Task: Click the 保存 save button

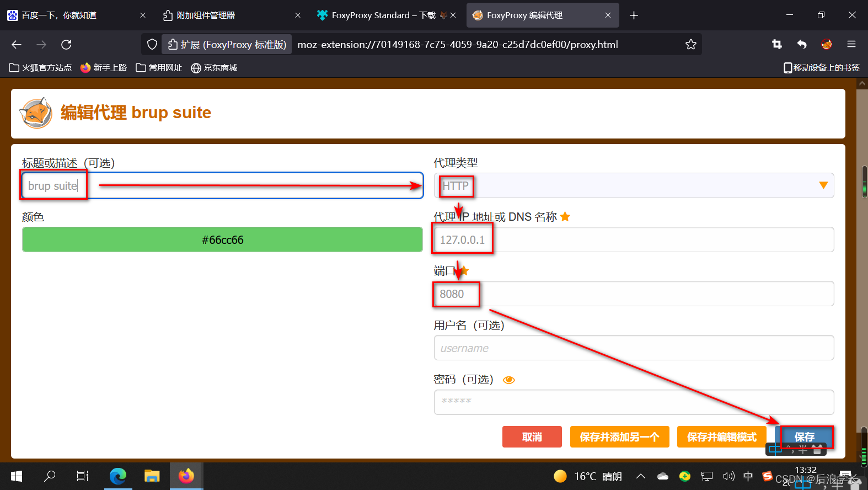Action: [805, 437]
